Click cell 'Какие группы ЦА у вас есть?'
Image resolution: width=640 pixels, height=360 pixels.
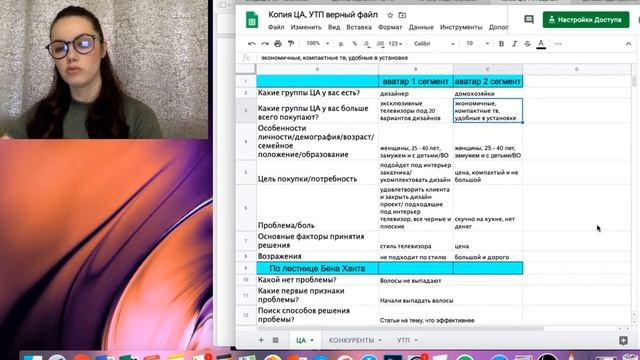[317, 93]
